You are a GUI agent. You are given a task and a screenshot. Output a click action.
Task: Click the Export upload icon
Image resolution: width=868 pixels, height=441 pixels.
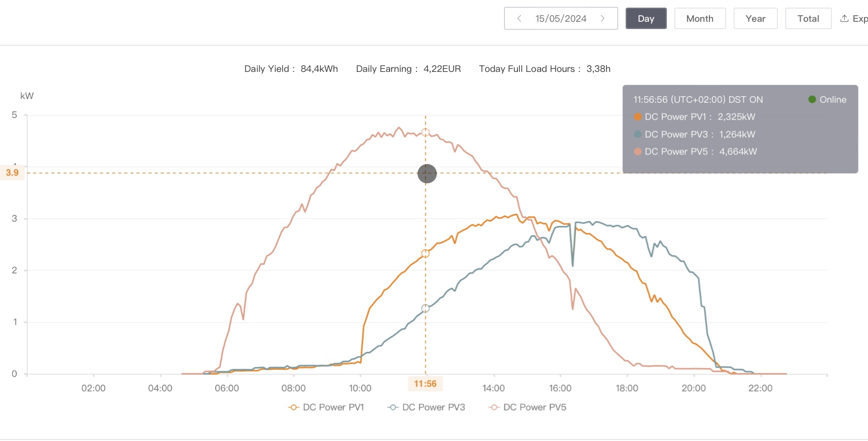point(844,19)
